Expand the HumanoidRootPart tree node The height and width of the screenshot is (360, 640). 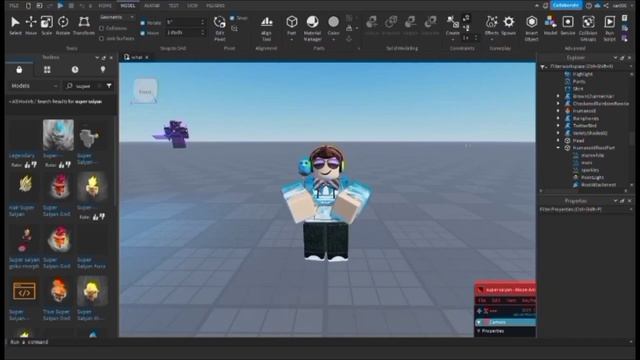pos(558,148)
